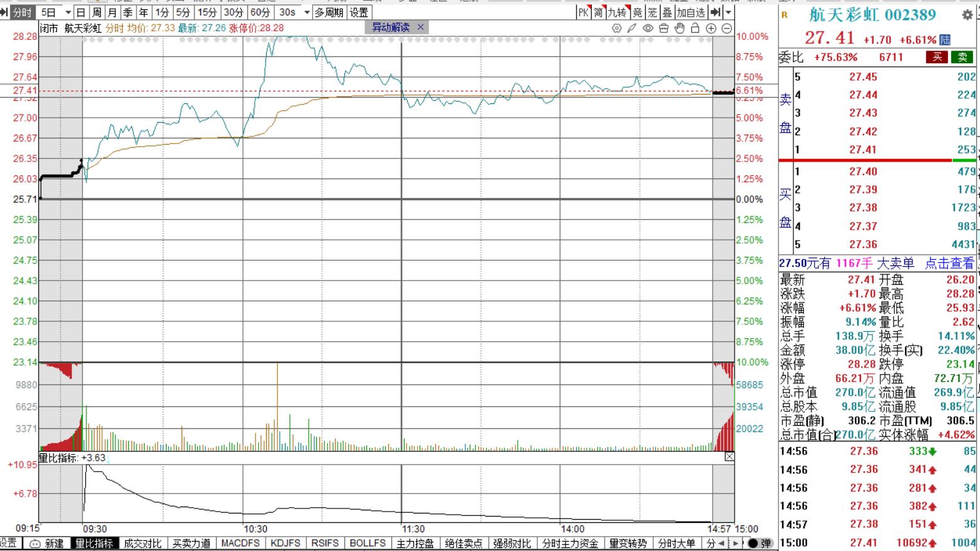Open 多周期 multi-period view
This screenshot has width=980, height=551.
(329, 13)
